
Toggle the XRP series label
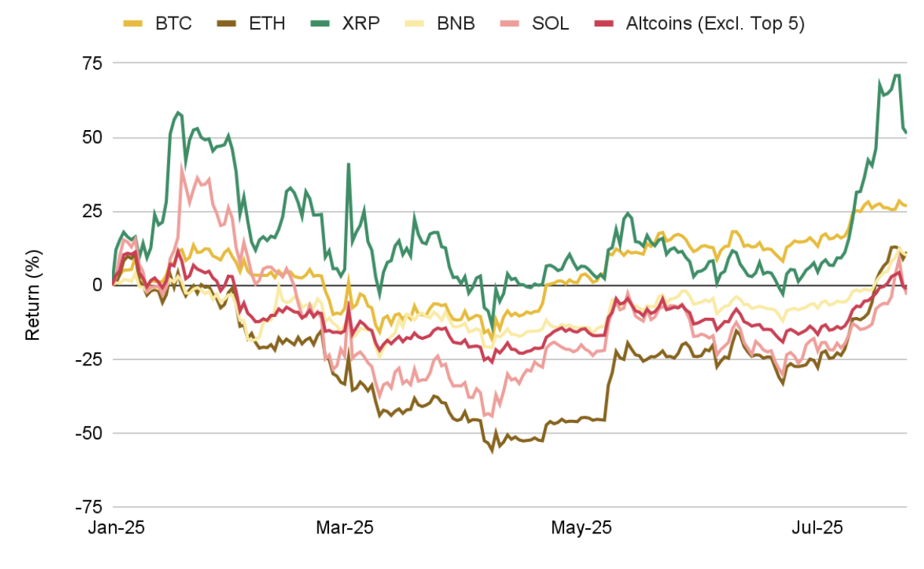[x=360, y=23]
